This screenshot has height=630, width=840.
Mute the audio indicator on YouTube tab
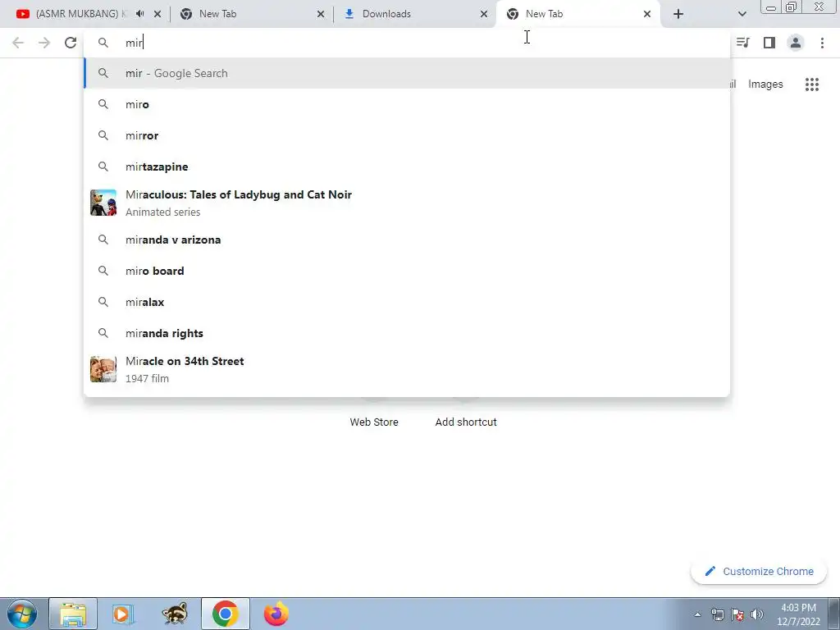(x=139, y=14)
